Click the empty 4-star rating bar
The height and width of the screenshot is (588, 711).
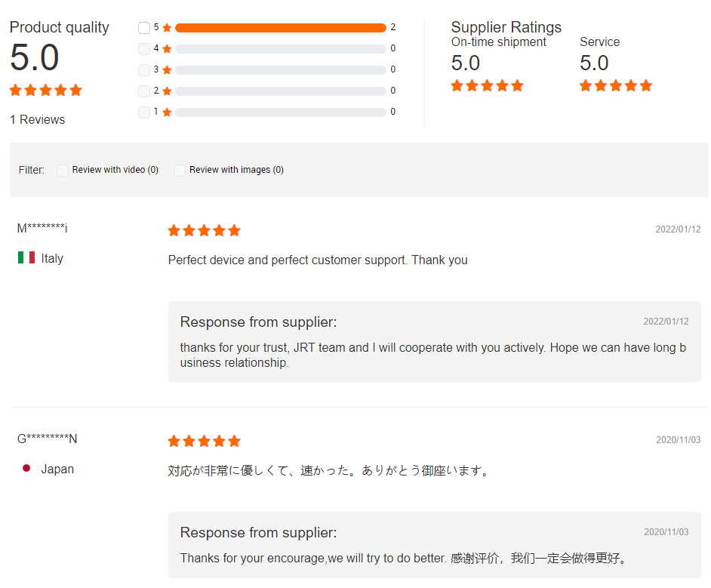click(x=281, y=48)
